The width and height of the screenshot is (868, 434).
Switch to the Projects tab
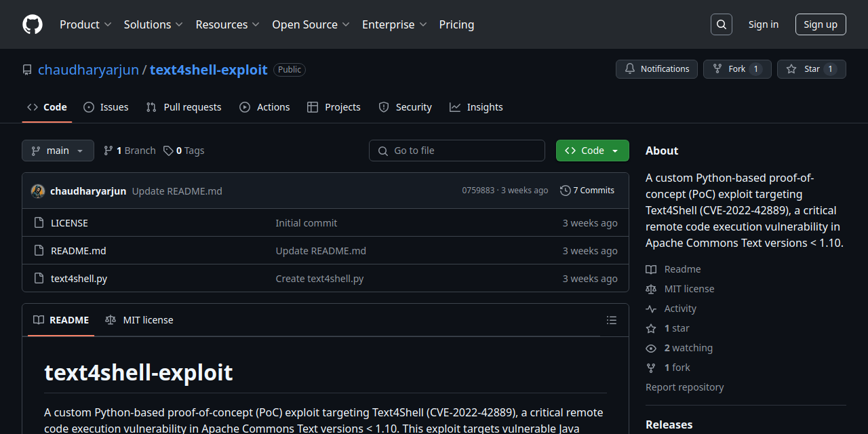click(x=334, y=107)
